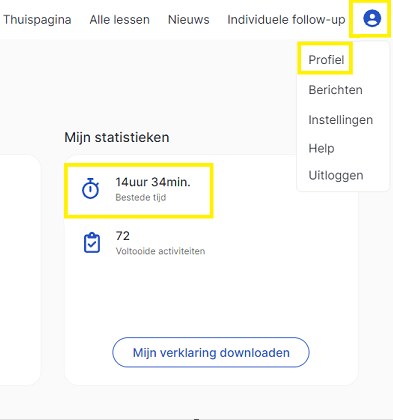Click empty area inside the statistics card
This screenshot has height=420, width=393.
(211, 297)
